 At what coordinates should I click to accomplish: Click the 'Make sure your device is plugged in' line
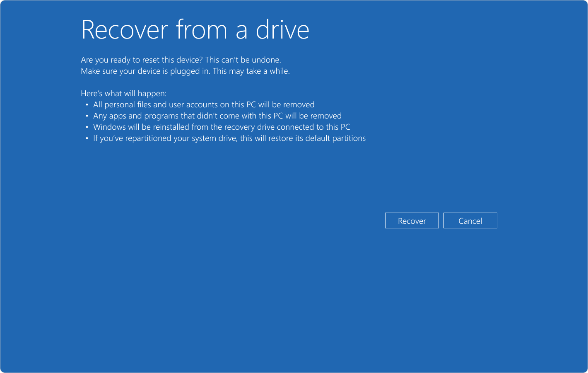(x=185, y=71)
